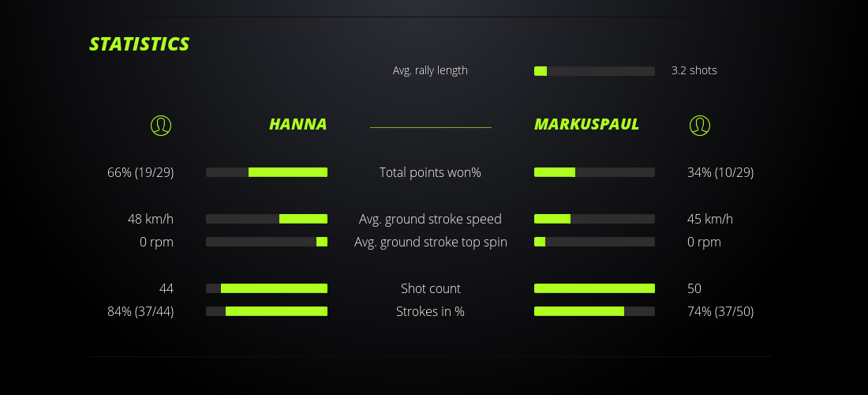The width and height of the screenshot is (868, 395).
Task: Click Hanna's total points won bar
Action: click(267, 172)
